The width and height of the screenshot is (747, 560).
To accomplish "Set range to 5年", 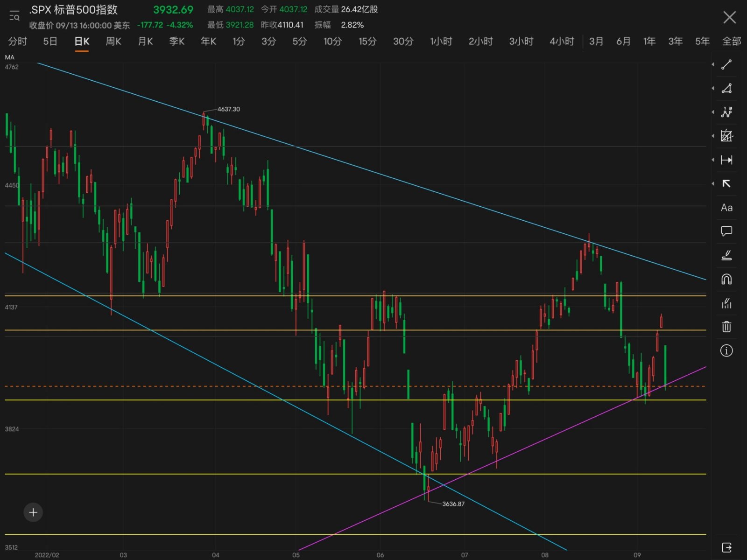I will (x=702, y=42).
